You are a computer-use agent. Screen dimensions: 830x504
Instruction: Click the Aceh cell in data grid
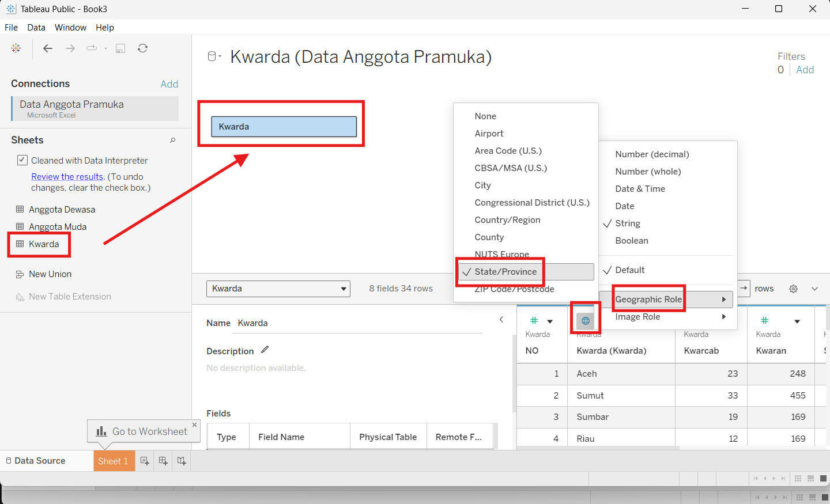coord(621,374)
